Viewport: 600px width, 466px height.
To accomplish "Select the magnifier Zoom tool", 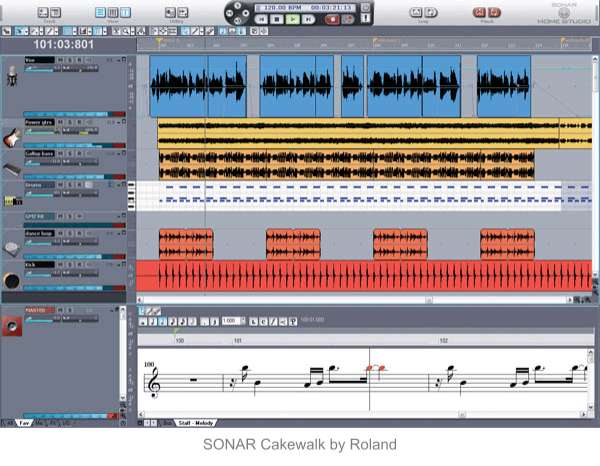I will [x=126, y=31].
